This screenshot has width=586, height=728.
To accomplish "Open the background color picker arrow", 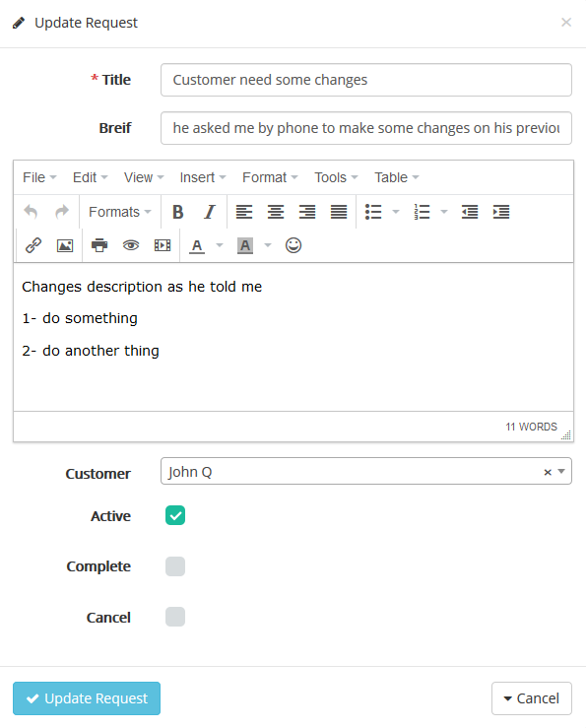I will 268,245.
